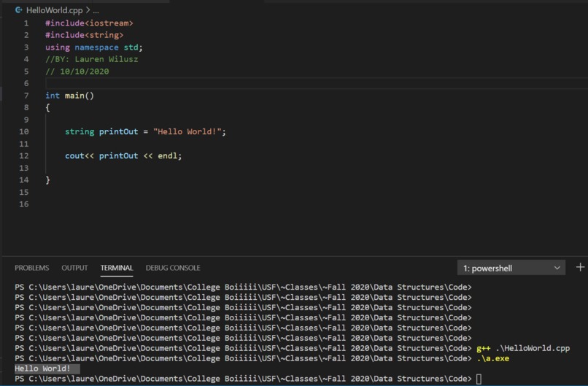The image size is (588, 386).
Task: Click the 'g++ .\HelloWorld.cpp' terminal command
Action: [x=523, y=348]
